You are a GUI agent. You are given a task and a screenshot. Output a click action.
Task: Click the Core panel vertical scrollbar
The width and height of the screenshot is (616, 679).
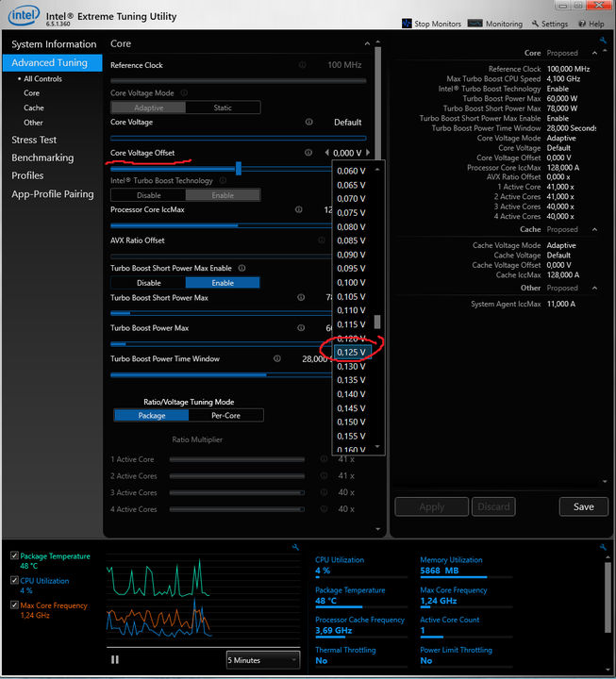(x=377, y=103)
